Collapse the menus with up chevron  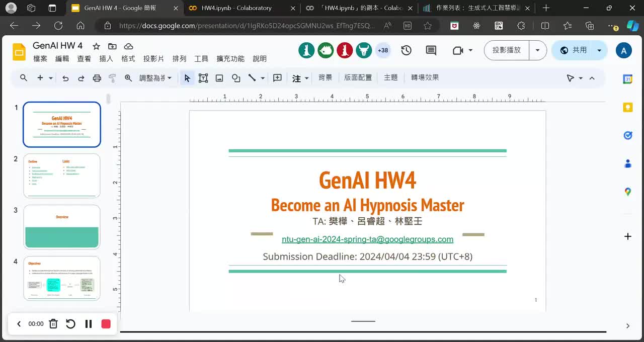pyautogui.click(x=592, y=78)
